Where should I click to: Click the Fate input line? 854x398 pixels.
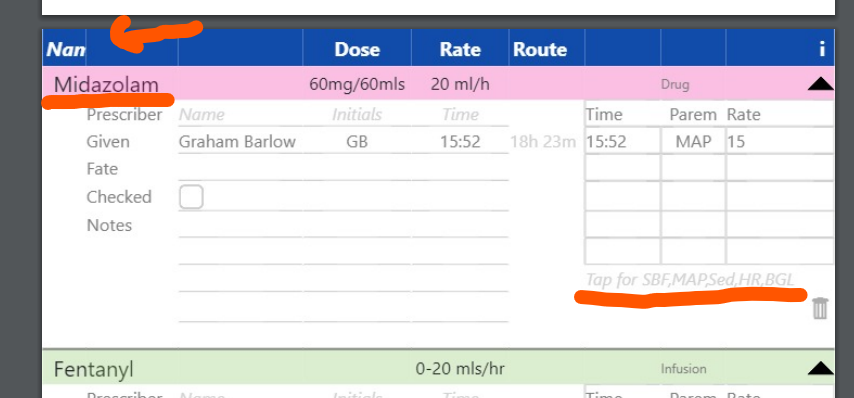[x=344, y=169]
